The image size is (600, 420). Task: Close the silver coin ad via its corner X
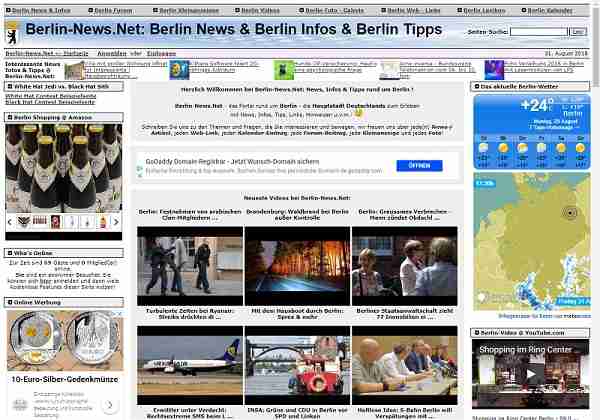pyautogui.click(x=120, y=314)
